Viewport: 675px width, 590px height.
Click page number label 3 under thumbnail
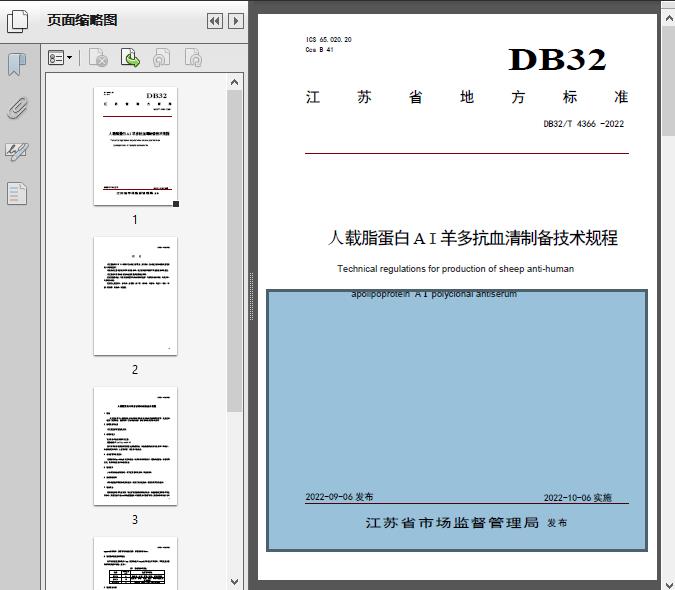pyautogui.click(x=135, y=520)
